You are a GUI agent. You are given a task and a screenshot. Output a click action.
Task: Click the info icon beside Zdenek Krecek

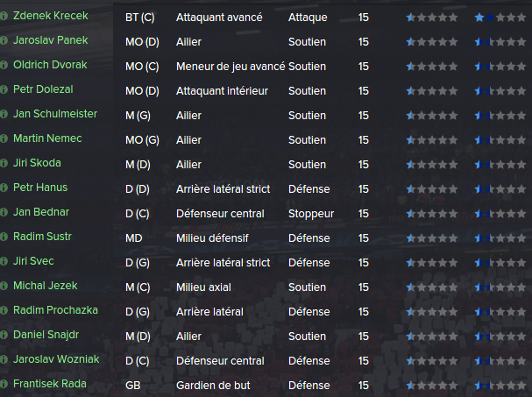coord(4,16)
